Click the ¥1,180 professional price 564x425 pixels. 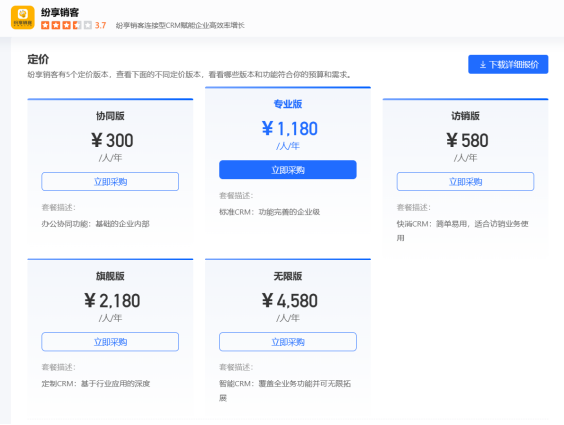click(290, 128)
